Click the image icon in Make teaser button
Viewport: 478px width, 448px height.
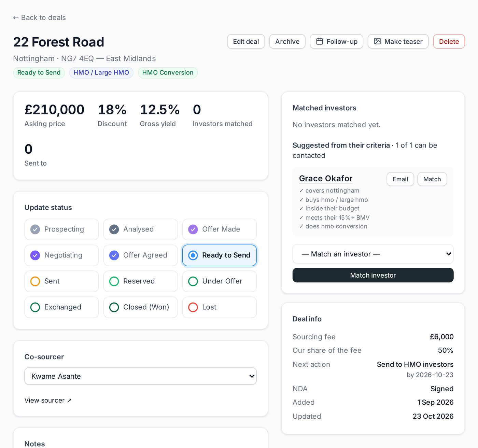[x=377, y=41]
